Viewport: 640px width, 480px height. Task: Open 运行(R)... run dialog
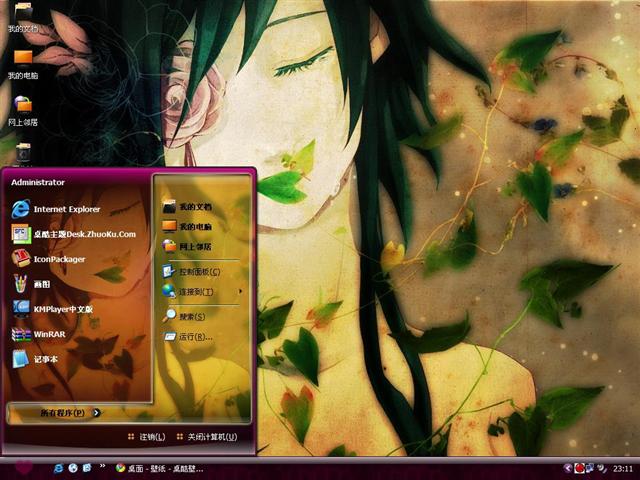click(x=188, y=337)
